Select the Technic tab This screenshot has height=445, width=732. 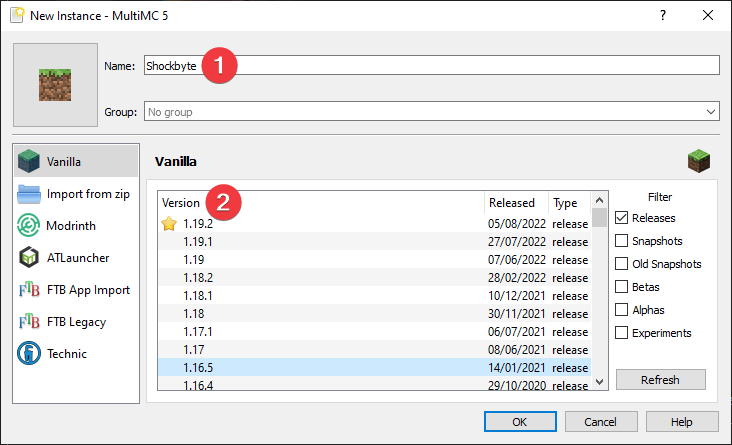pyautogui.click(x=76, y=353)
